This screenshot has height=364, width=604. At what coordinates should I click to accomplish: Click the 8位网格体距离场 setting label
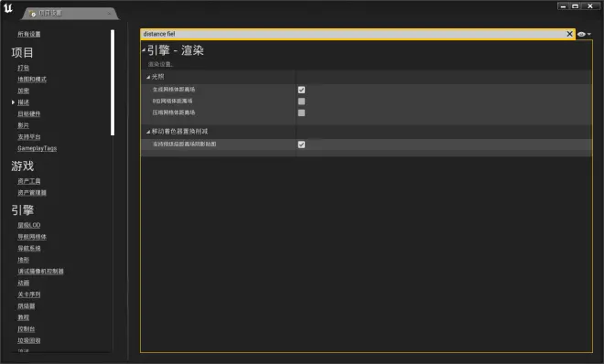[172, 102]
